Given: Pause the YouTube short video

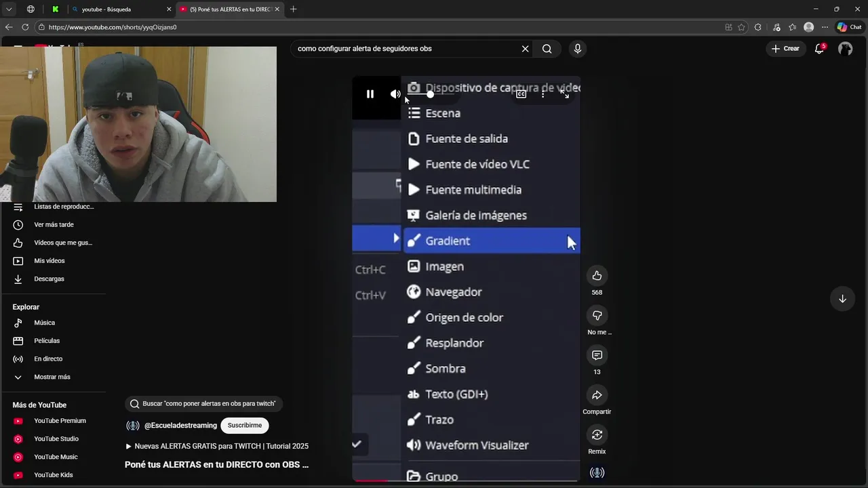Looking at the screenshot, I should coord(370,94).
